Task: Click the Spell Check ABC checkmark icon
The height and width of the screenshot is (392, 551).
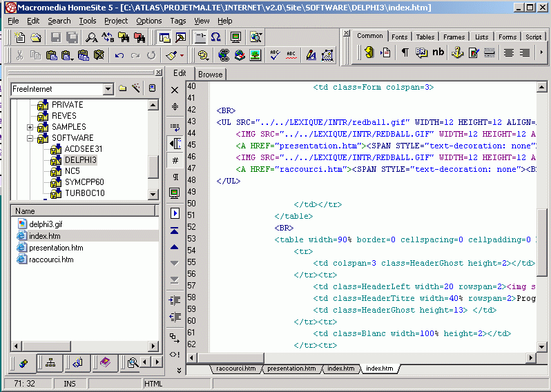Action: [275, 55]
